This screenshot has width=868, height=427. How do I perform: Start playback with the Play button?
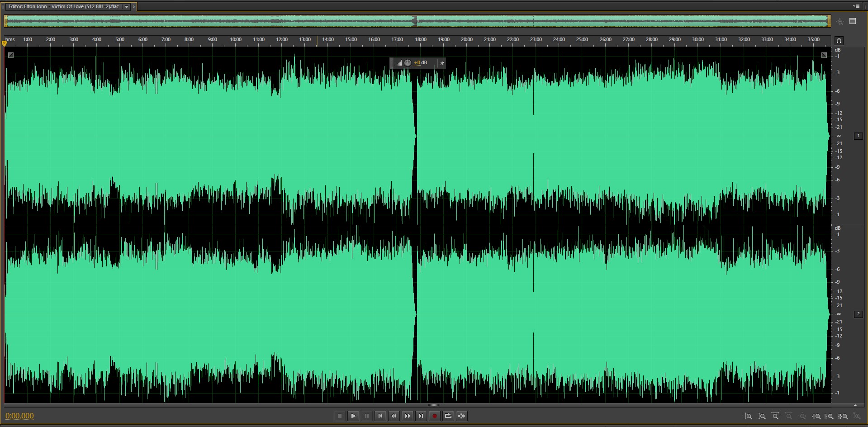[x=353, y=416]
